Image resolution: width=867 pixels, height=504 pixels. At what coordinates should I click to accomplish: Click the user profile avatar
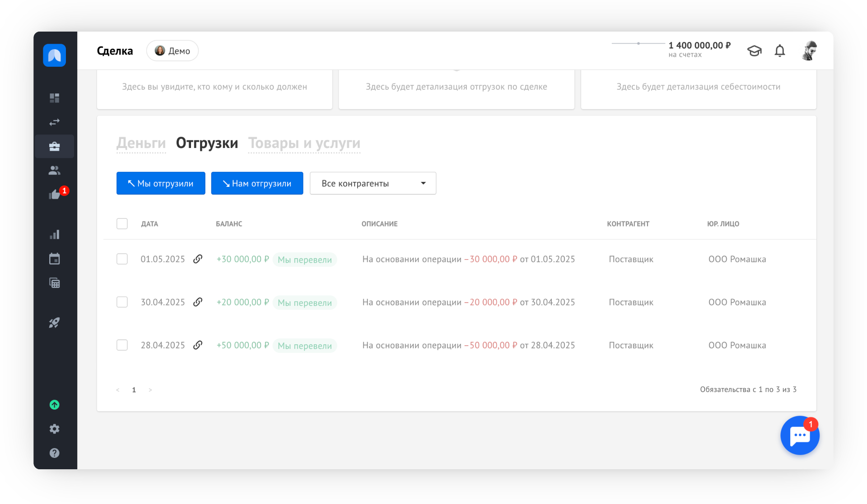(810, 51)
